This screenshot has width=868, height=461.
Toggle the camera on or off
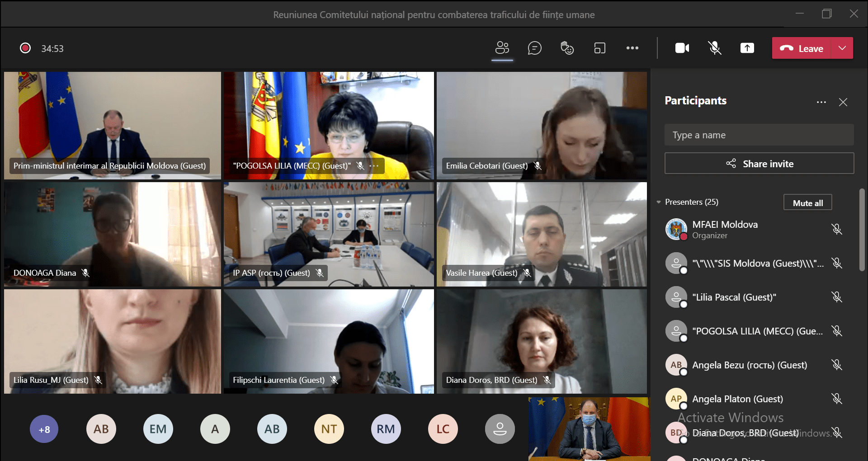click(x=682, y=48)
